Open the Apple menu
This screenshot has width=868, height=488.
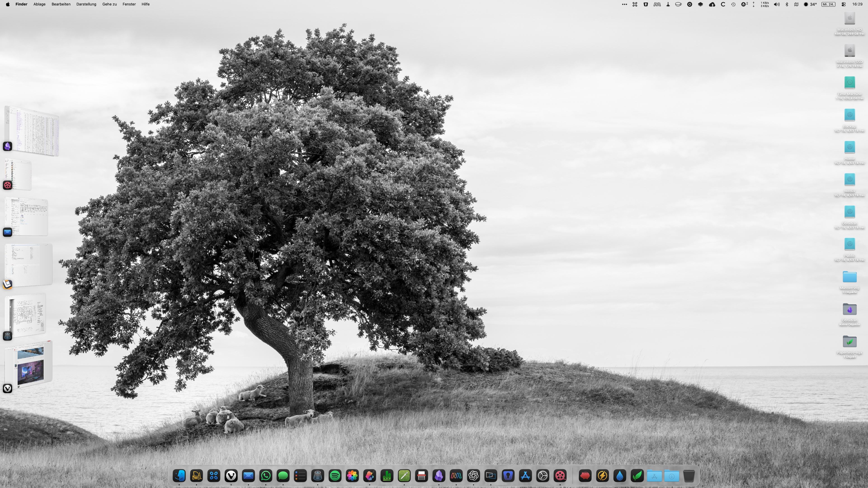coord(7,4)
